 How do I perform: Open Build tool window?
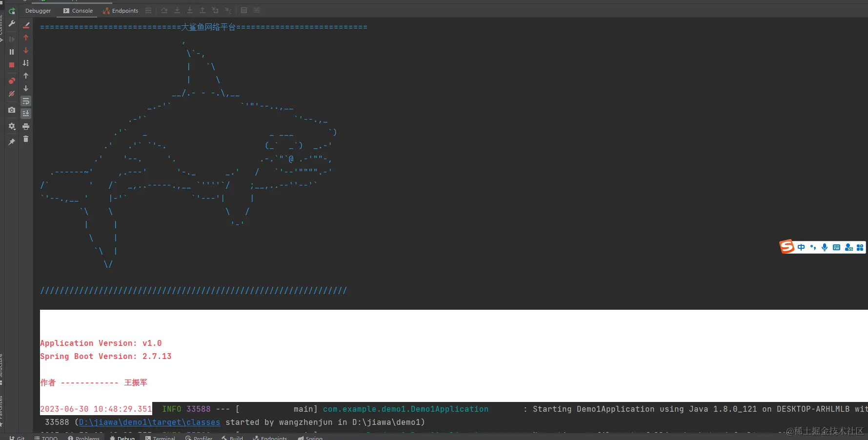tap(232, 438)
